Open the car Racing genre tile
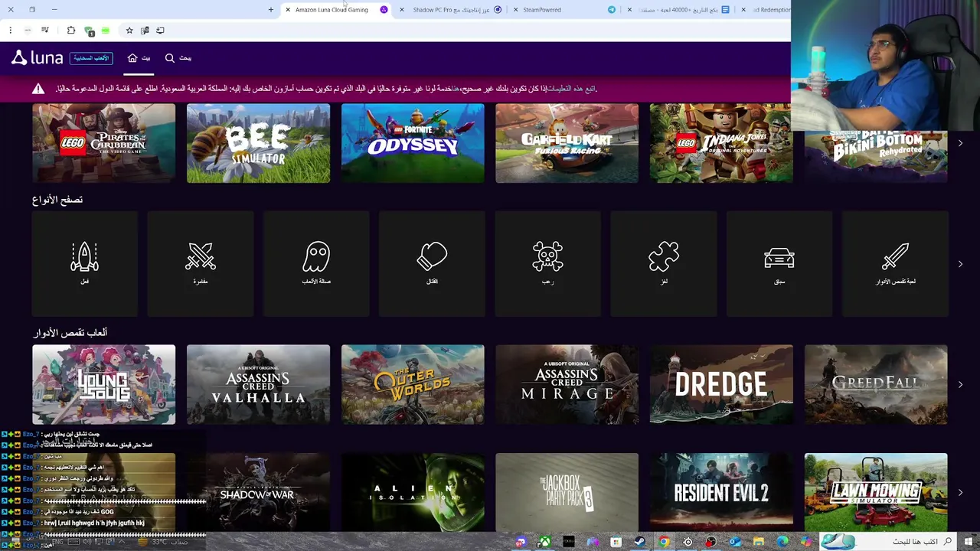Image resolution: width=980 pixels, height=551 pixels. (779, 264)
